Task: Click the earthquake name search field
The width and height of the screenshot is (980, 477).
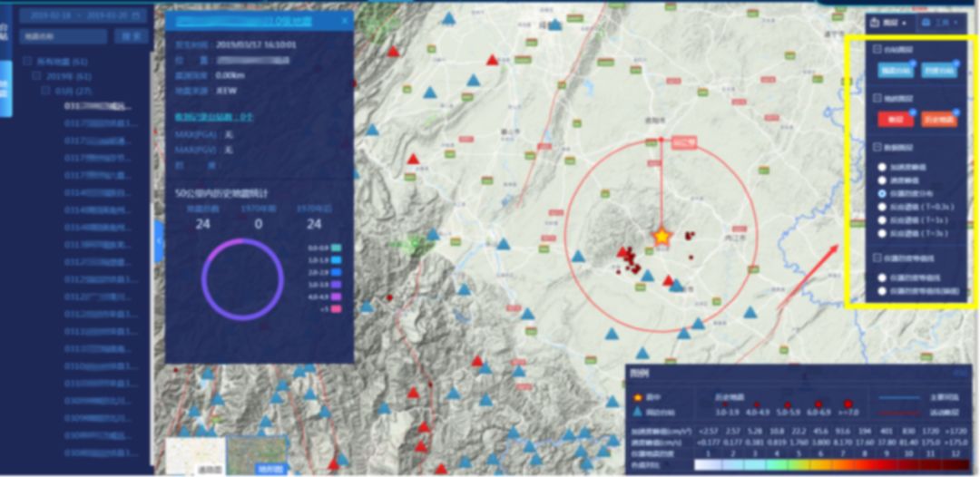Action: (x=65, y=37)
